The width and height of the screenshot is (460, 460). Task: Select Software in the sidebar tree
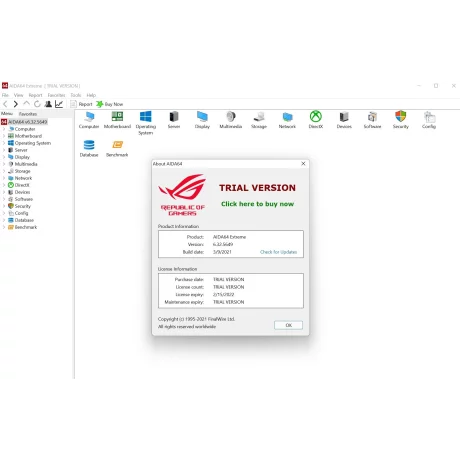24,199
